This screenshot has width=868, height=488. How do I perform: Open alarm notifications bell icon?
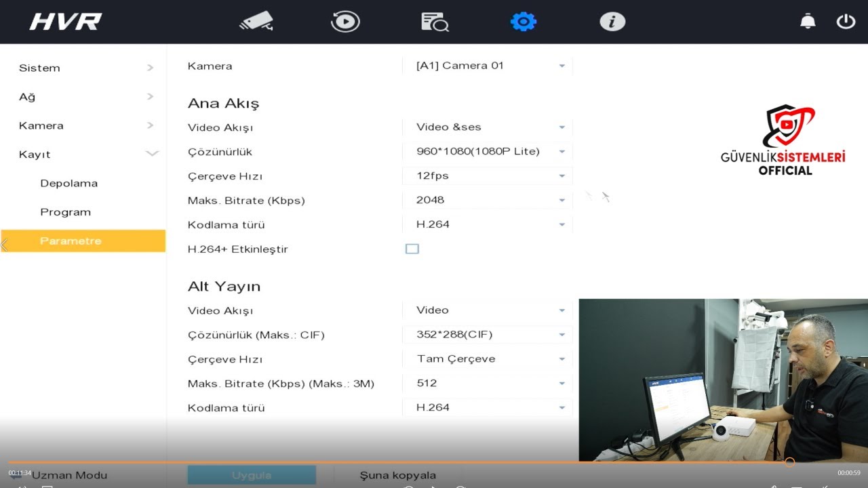pyautogui.click(x=808, y=22)
